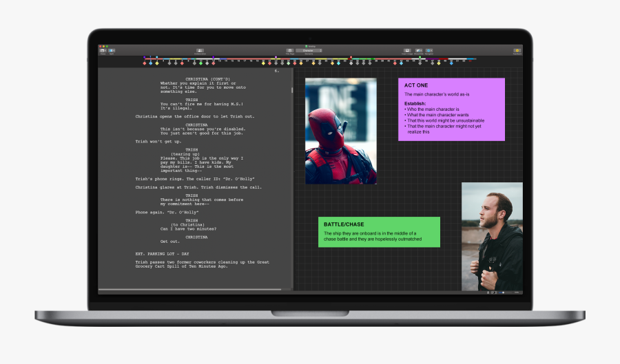This screenshot has width=620, height=364.
Task: Click the Show/Hide toolbar icon
Action: click(x=419, y=51)
